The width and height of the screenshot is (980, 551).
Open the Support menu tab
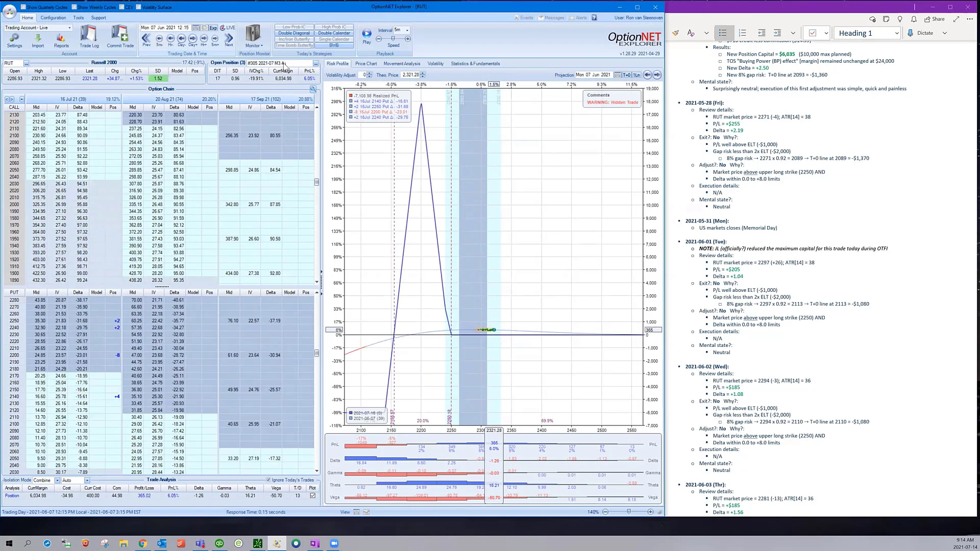99,18
